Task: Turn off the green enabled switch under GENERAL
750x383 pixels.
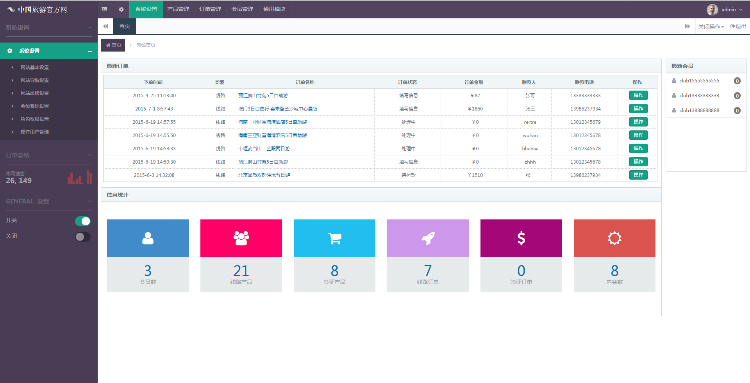Action: [x=82, y=221]
